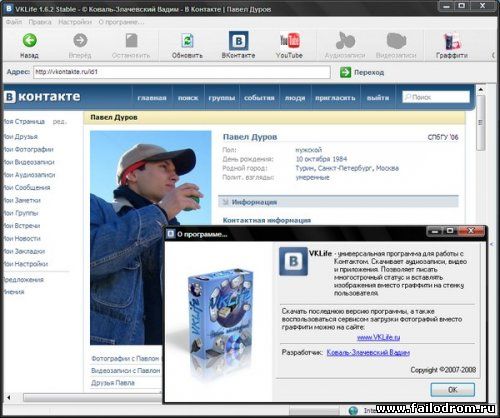The width and height of the screenshot is (500, 418).
Task: Open the Граффити toolbar icon
Action: click(452, 41)
